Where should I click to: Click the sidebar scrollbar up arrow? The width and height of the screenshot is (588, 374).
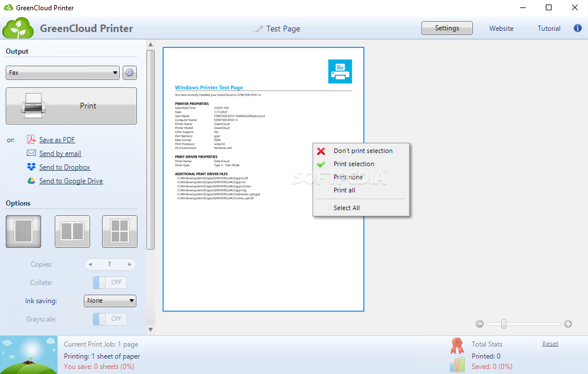click(x=151, y=45)
